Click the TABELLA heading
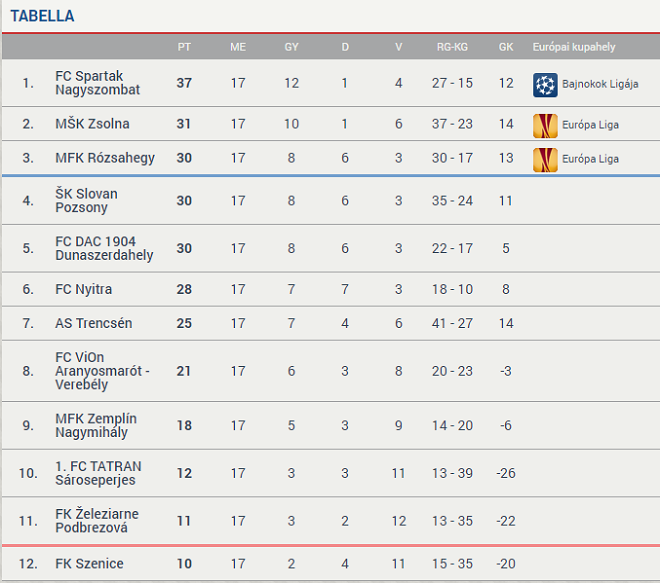This screenshot has width=660, height=583. pos(41,16)
